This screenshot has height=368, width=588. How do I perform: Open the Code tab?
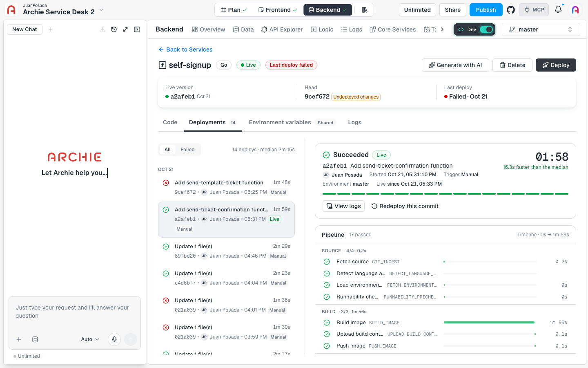[x=170, y=122]
